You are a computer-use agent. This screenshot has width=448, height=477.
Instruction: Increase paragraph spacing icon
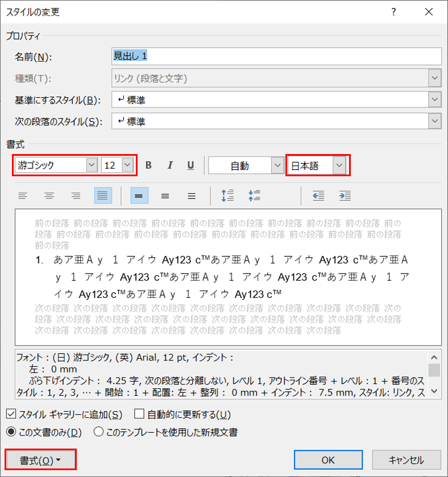227,196
